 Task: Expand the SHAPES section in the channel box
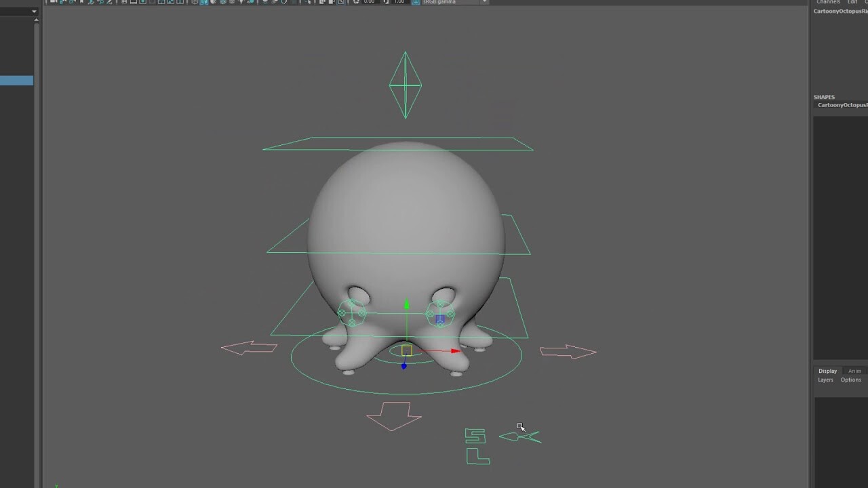pos(824,97)
